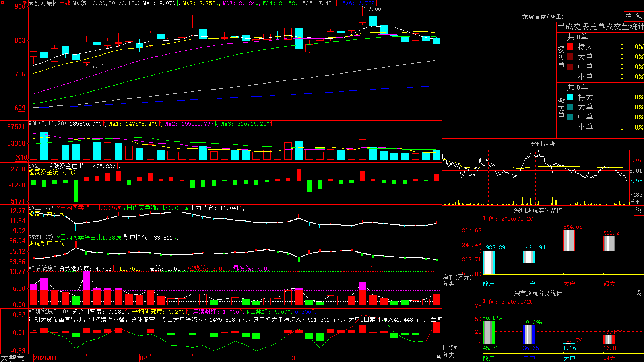Click the 分时走势 intraday chart title
644x362 pixels.
[543, 144]
